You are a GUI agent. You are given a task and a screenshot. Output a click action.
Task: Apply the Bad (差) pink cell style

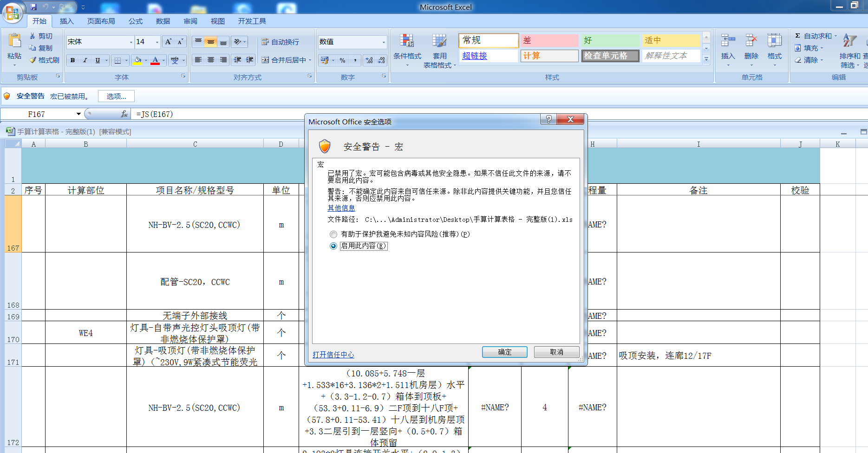[x=550, y=40]
